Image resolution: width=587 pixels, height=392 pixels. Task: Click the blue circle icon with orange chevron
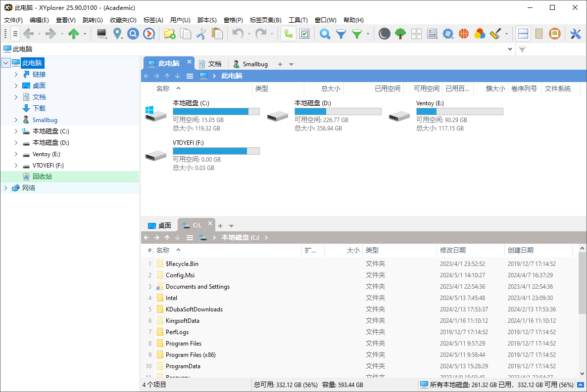[x=149, y=34]
